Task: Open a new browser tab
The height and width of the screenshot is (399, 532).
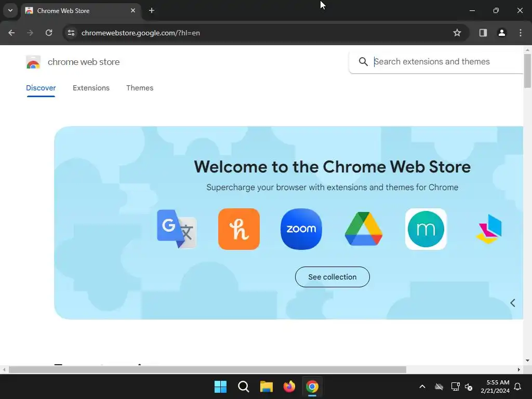Action: (152, 10)
